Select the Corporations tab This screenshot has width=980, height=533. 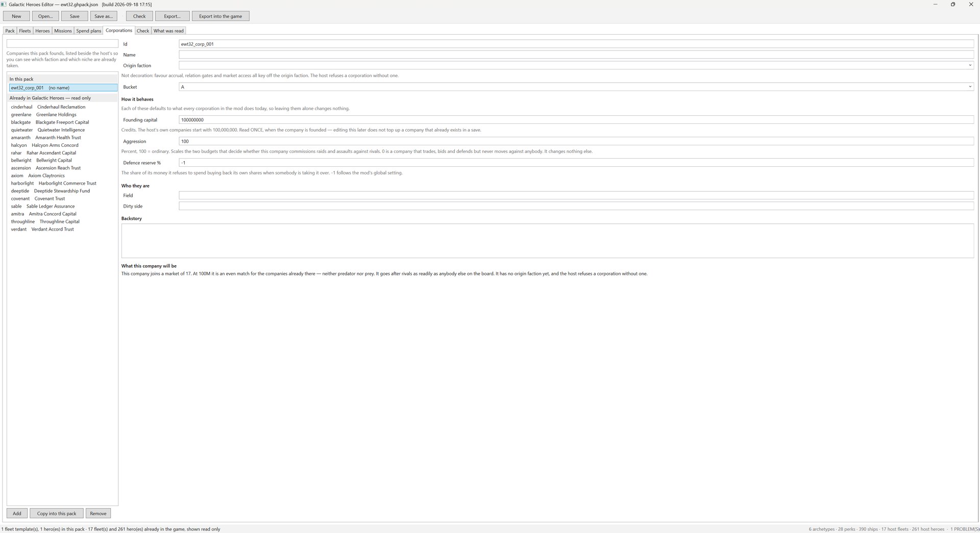[x=119, y=30]
